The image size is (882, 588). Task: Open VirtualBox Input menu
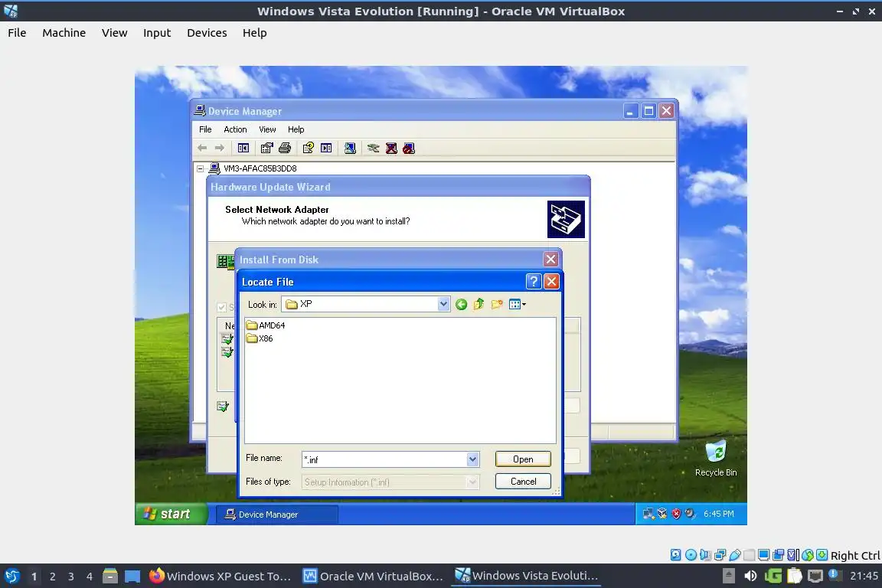click(x=157, y=33)
